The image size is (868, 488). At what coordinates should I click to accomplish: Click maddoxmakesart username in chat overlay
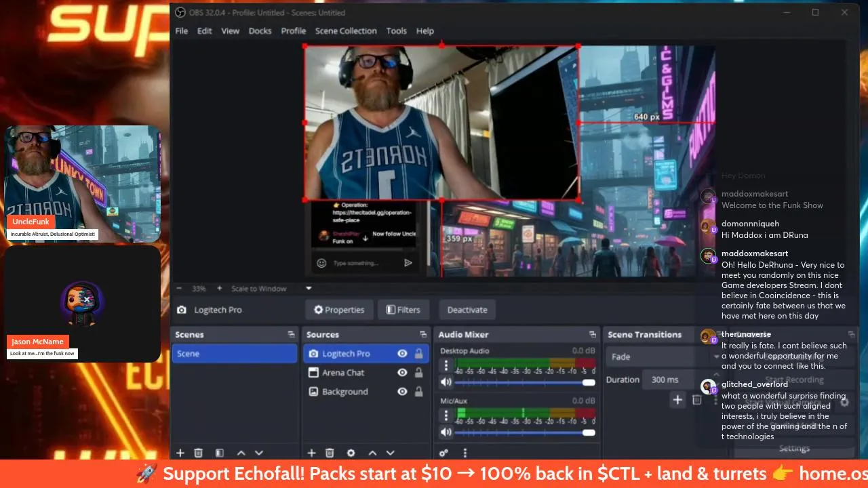(x=754, y=253)
